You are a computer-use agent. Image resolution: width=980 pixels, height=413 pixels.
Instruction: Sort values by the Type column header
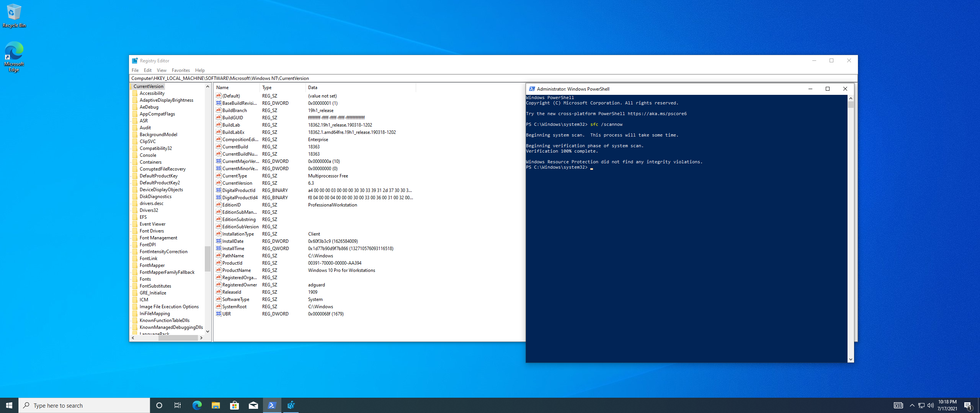(x=283, y=88)
